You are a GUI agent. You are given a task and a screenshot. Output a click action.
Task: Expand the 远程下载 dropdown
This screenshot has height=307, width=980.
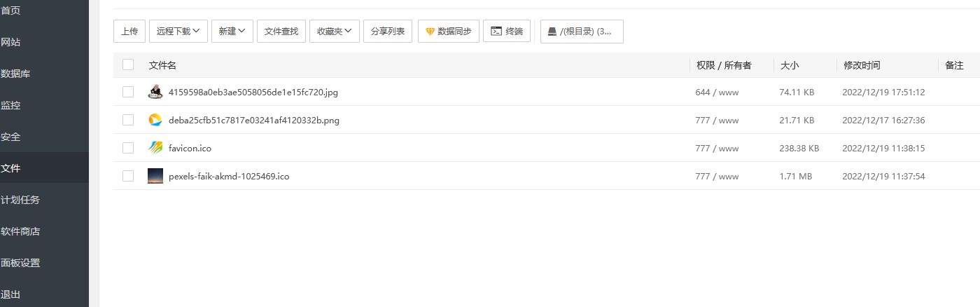tap(178, 32)
